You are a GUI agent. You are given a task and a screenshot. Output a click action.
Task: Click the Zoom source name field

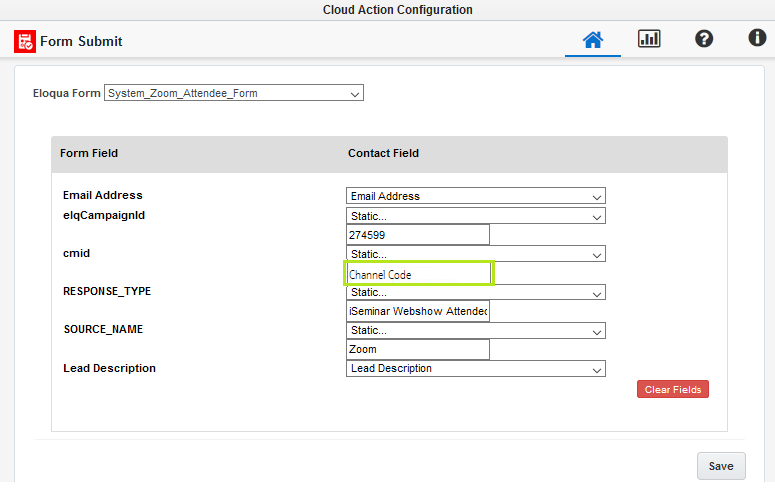point(417,350)
